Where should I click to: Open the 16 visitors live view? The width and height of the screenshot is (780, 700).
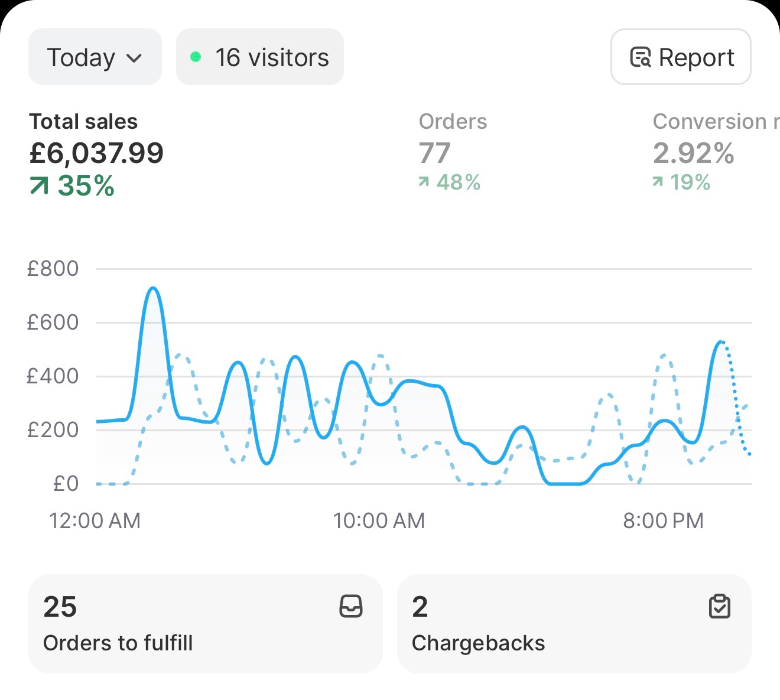pyautogui.click(x=260, y=57)
